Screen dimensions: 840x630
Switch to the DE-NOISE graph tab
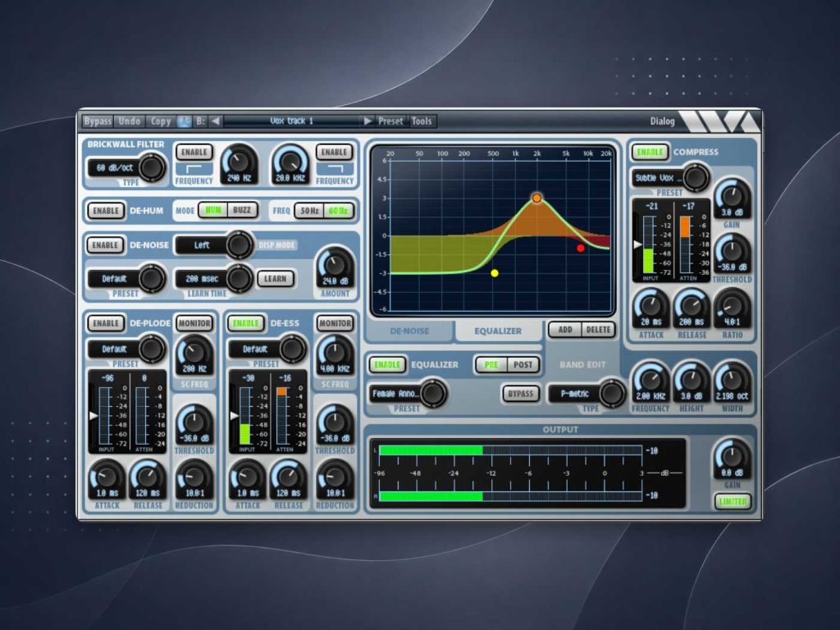[409, 331]
